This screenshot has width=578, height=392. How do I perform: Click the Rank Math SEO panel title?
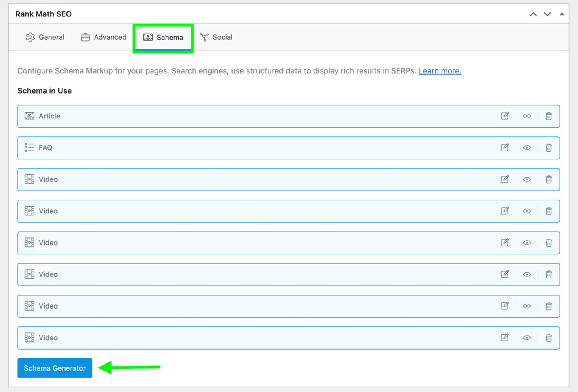click(43, 14)
